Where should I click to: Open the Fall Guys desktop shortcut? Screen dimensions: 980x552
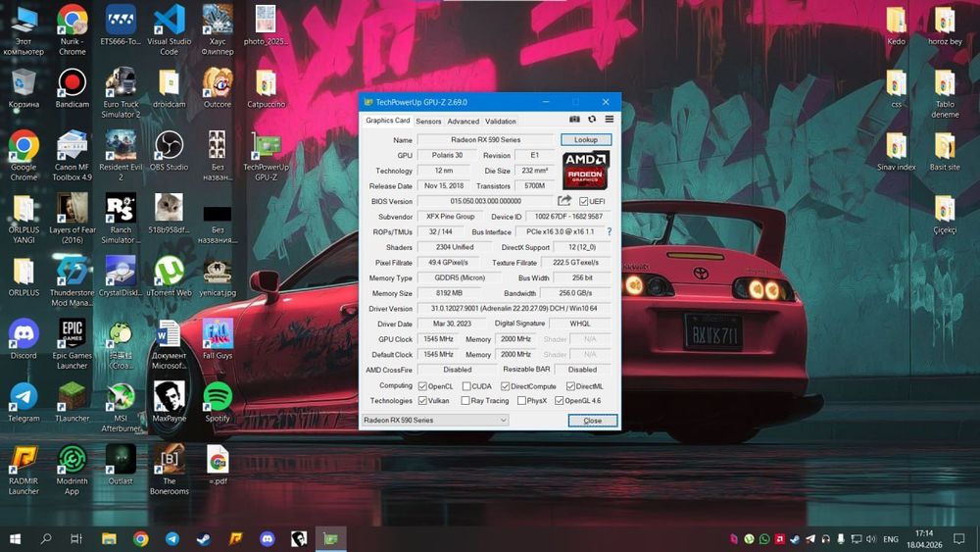[218, 339]
